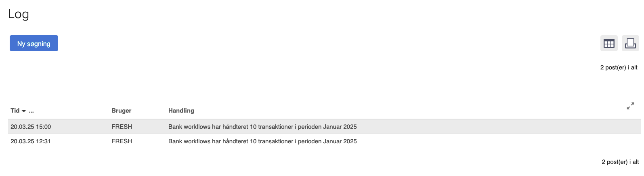Toggle the Tid sort arrow
The image size is (644, 176).
pos(24,111)
